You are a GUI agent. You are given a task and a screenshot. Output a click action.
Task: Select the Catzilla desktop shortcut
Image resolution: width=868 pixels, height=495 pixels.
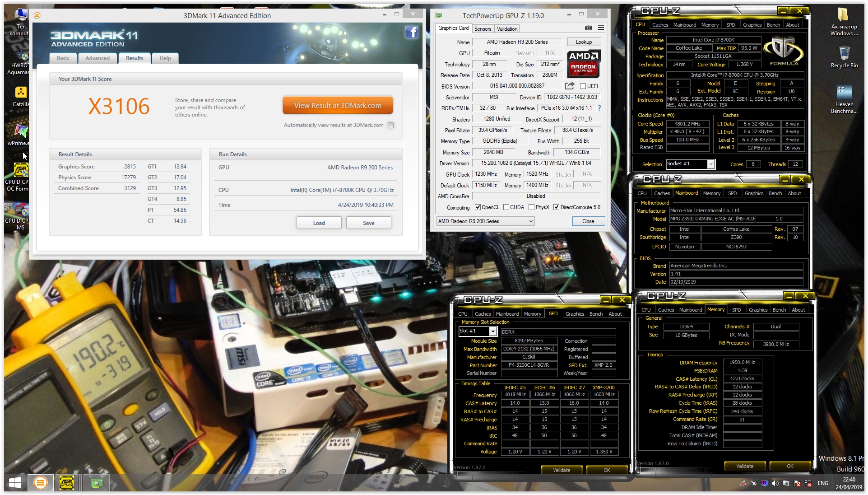click(21, 96)
